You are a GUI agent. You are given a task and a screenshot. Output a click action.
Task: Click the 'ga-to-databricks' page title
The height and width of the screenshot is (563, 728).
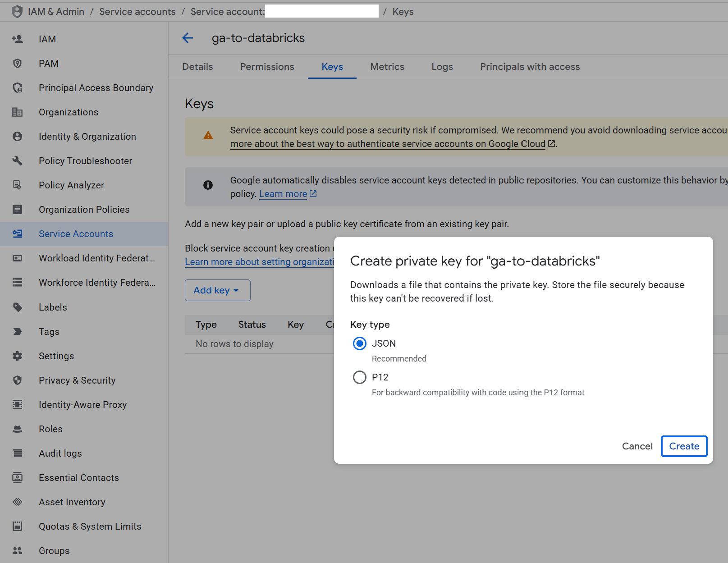click(x=258, y=38)
